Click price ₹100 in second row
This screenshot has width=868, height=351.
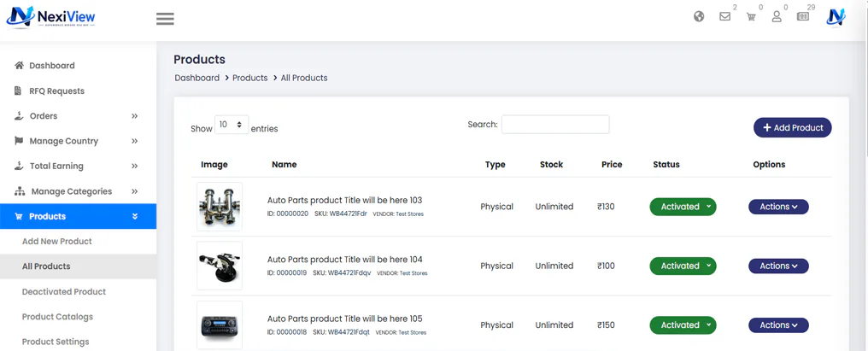[x=607, y=266]
